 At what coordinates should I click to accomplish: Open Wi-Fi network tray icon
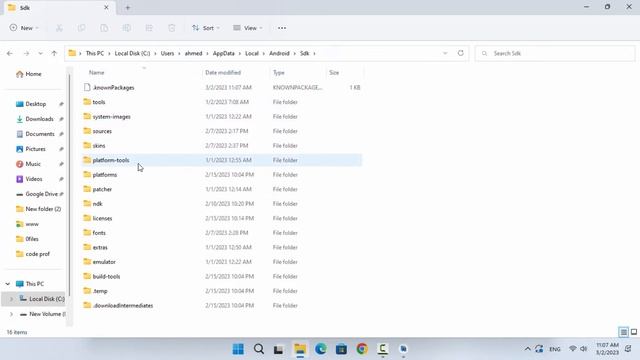[573, 349]
